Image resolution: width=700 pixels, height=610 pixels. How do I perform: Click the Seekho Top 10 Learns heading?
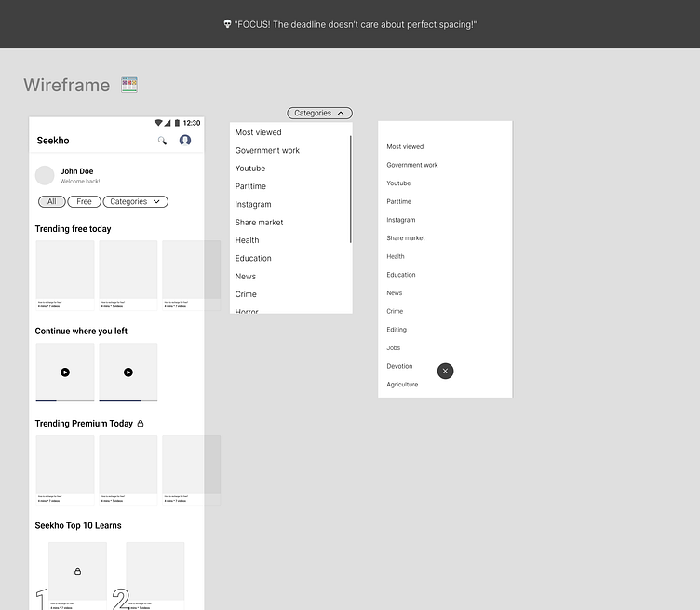pyautogui.click(x=78, y=525)
